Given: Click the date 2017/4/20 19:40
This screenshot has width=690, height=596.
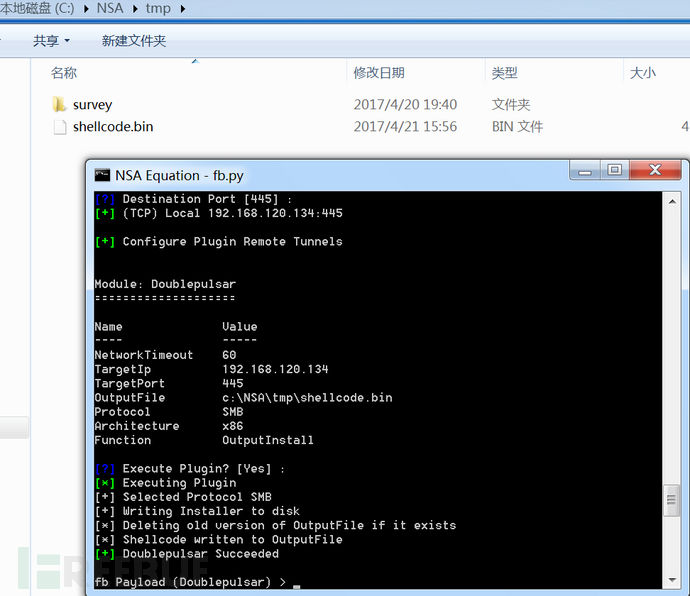Looking at the screenshot, I should pyautogui.click(x=405, y=104).
